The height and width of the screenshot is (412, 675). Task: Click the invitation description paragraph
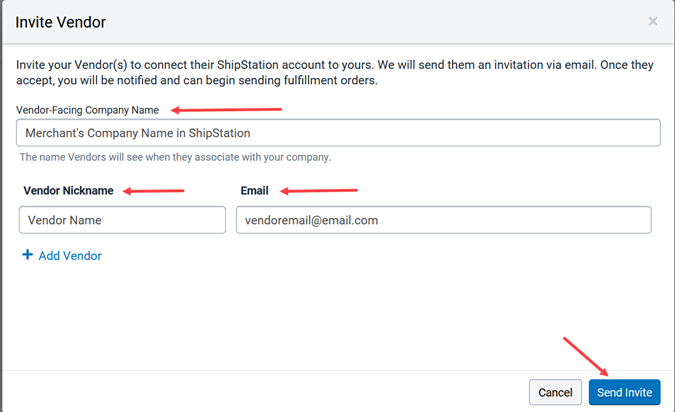[330, 72]
